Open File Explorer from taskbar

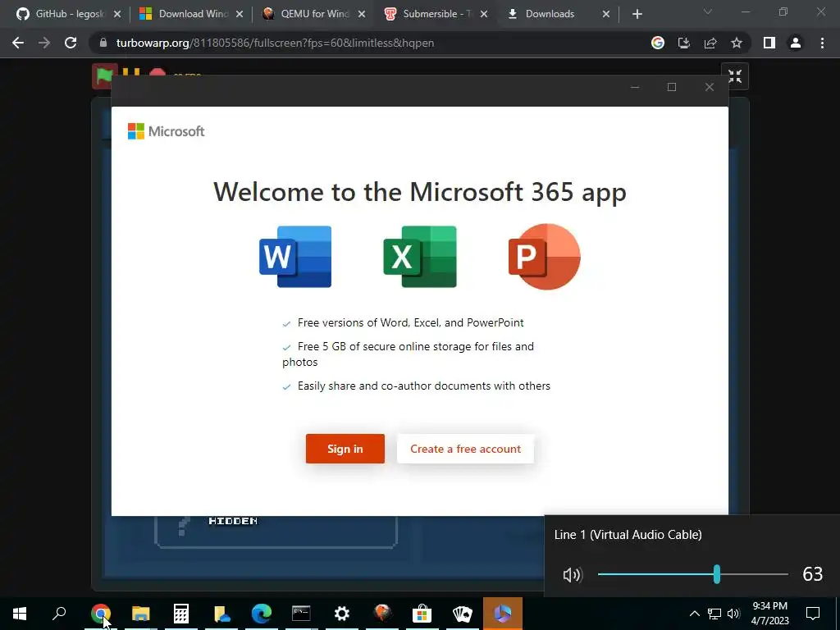tap(141, 614)
